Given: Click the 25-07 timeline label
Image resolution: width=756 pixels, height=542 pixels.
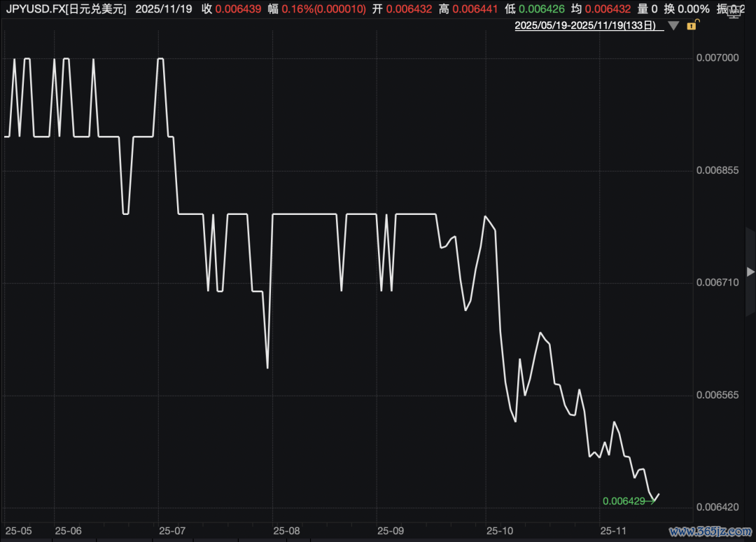Looking at the screenshot, I should click(x=171, y=531).
